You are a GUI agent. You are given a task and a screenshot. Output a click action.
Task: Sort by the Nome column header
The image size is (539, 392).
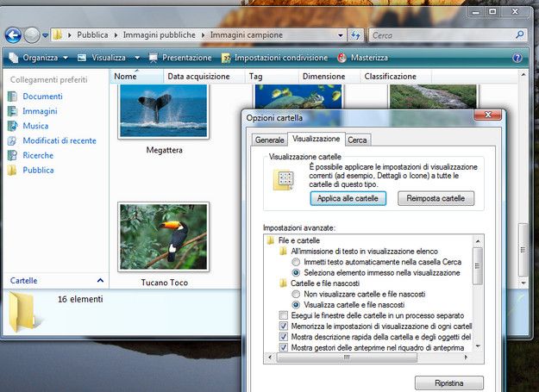(x=137, y=76)
